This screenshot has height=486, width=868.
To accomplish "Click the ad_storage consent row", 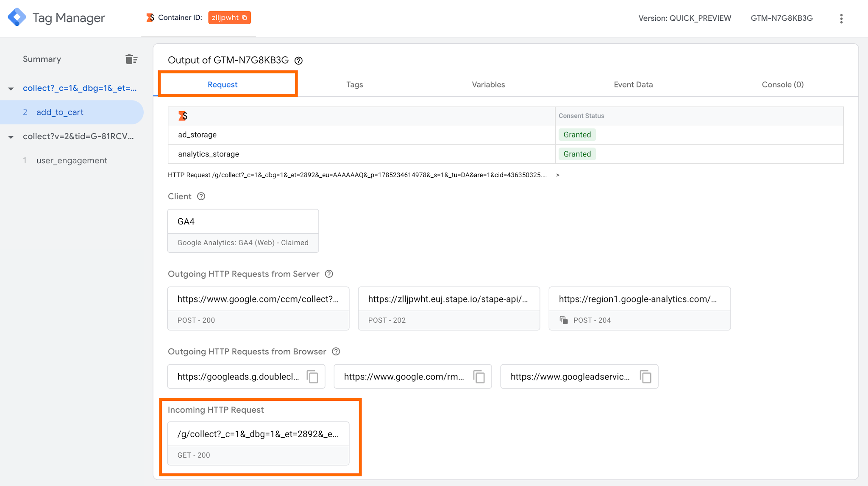I will coord(506,135).
